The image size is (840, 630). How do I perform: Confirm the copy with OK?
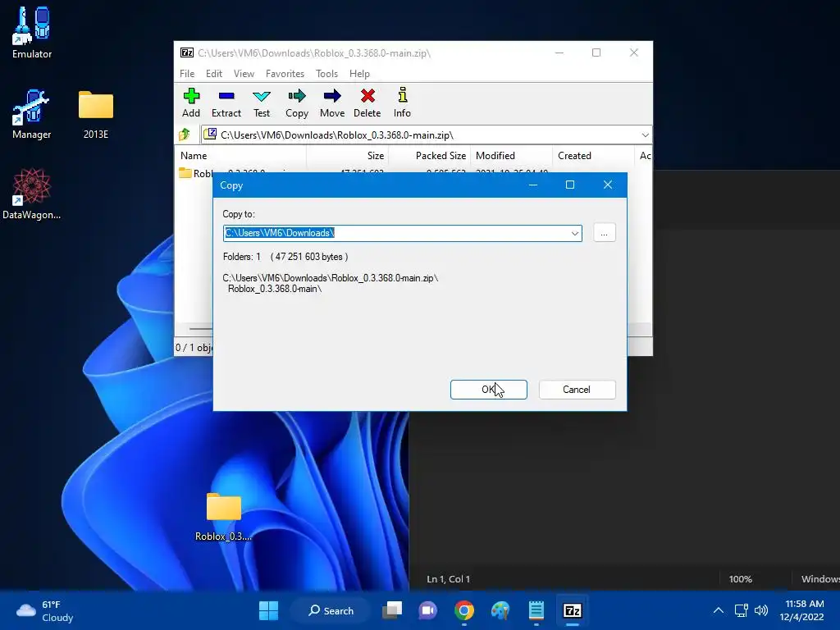[489, 390]
